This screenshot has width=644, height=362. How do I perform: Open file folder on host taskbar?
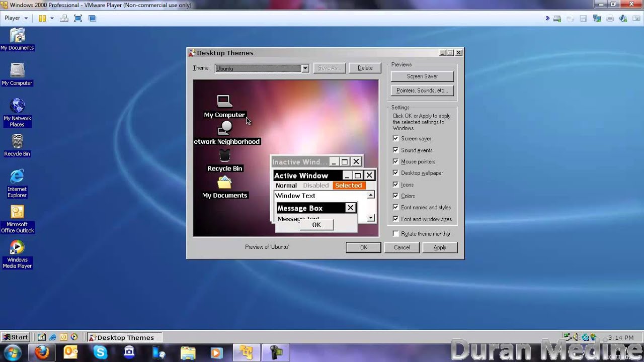pos(188,353)
